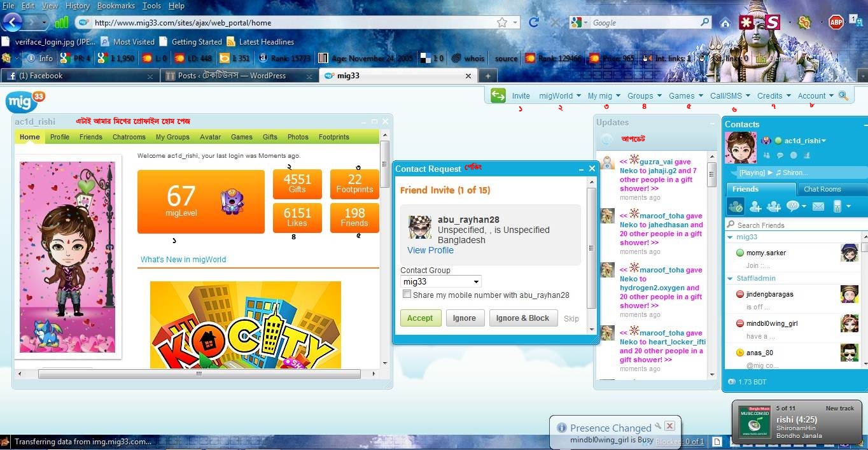
Task: Toggle the hide-offline-friends icon in Friends toolbar
Action: [736, 206]
